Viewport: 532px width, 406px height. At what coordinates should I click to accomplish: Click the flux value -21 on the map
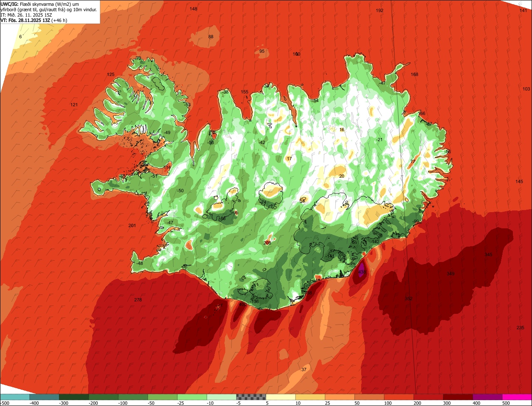[x=379, y=139]
